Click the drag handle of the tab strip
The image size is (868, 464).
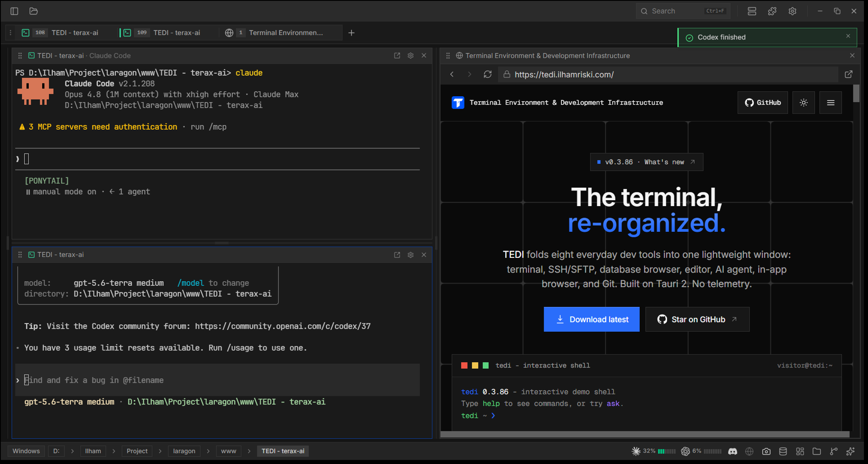[10, 33]
